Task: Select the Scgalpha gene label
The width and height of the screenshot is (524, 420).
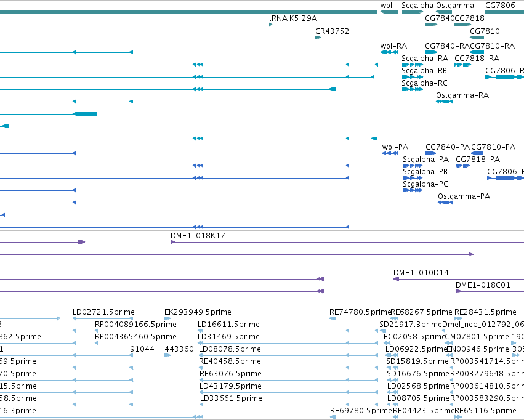Action: coord(417,6)
